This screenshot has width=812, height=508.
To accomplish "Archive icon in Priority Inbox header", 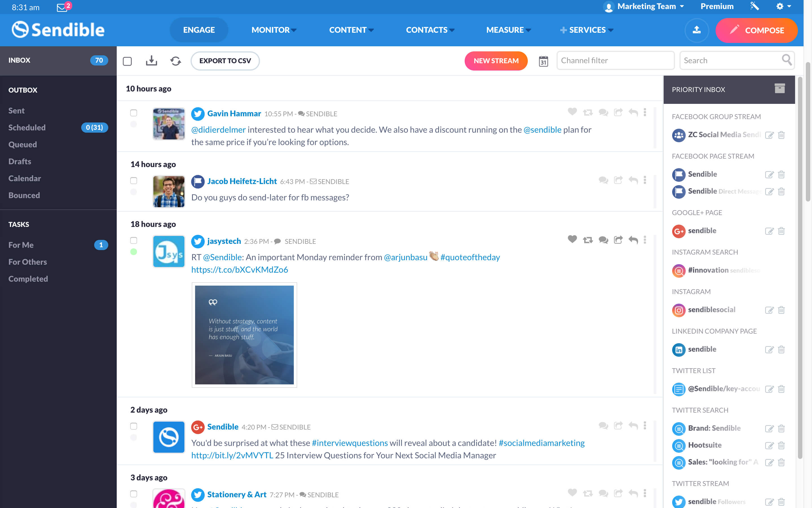I will [x=780, y=88].
